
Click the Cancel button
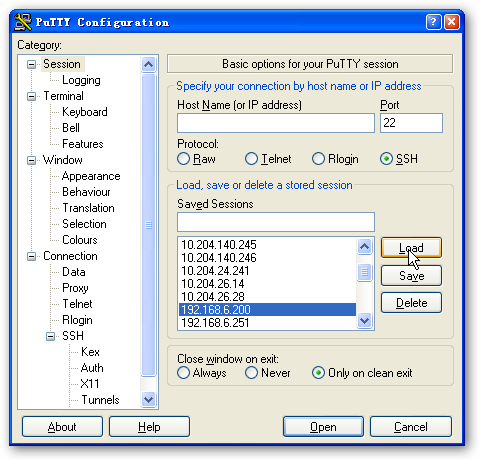411,427
